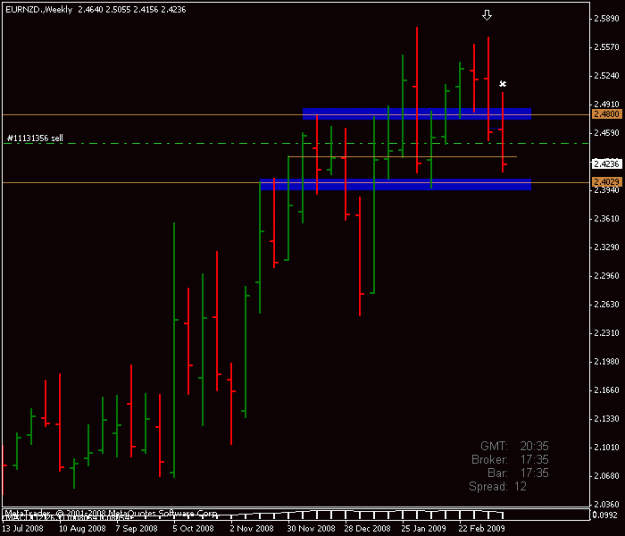Click the 22 Feb 2009 date label
The image size is (625, 536).
pos(482,529)
